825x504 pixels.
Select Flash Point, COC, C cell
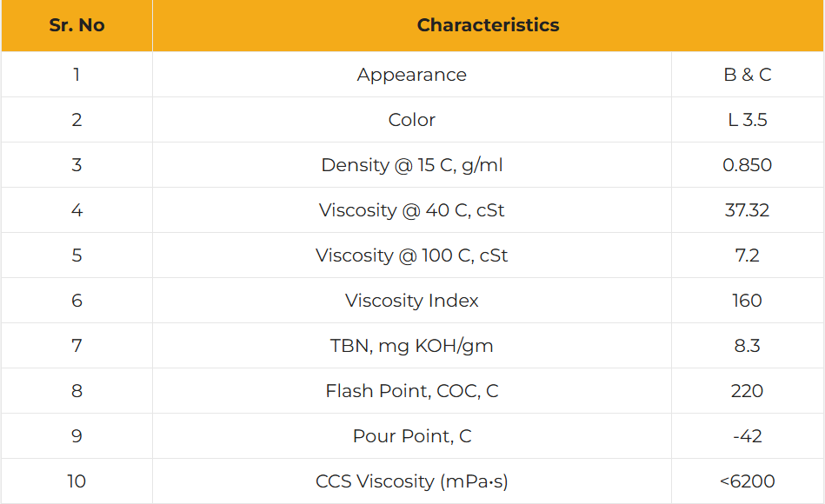click(x=412, y=391)
